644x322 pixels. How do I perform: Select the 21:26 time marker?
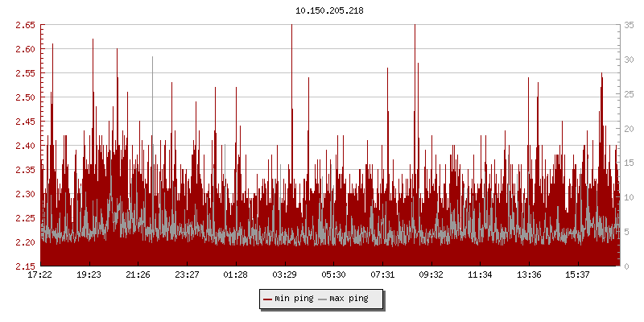point(138,275)
